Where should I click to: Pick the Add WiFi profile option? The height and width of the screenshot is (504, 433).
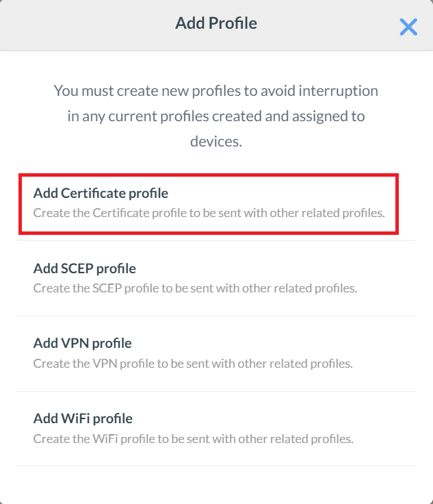coord(83,418)
